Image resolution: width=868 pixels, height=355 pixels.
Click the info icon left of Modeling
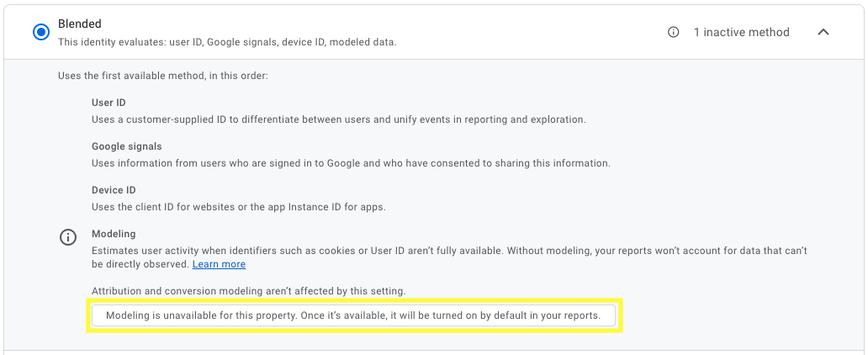68,237
